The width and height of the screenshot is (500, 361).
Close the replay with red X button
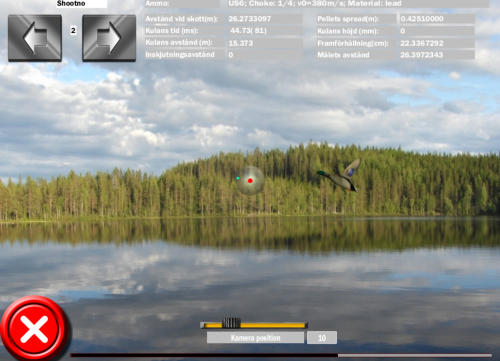click(x=34, y=329)
